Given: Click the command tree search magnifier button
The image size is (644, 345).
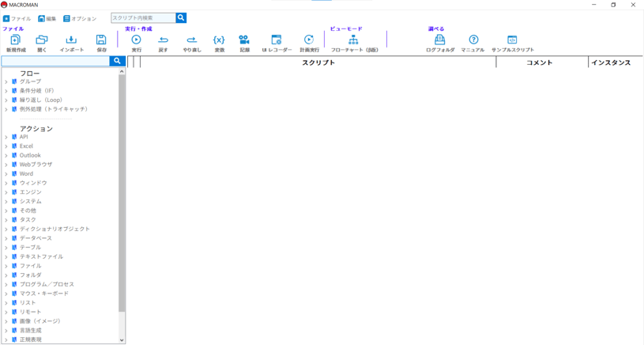Looking at the screenshot, I should 117,61.
